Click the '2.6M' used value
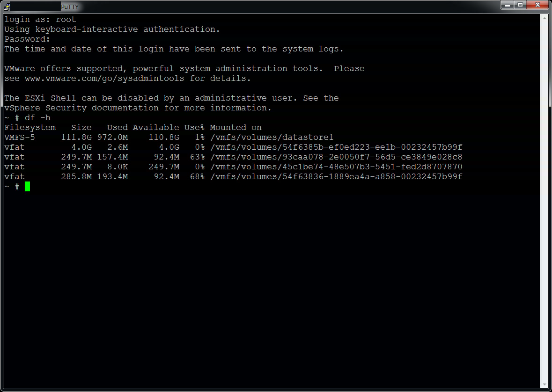The image size is (552, 392). pyautogui.click(x=118, y=147)
